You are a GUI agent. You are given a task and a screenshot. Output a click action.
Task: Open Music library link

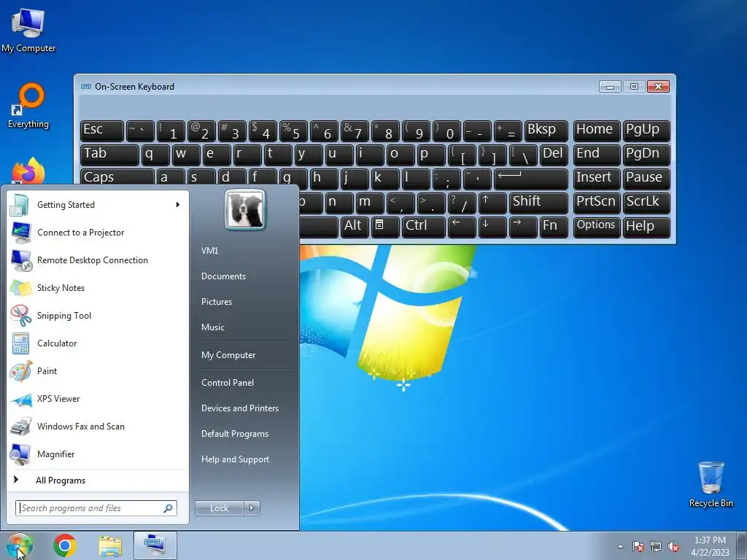(213, 327)
